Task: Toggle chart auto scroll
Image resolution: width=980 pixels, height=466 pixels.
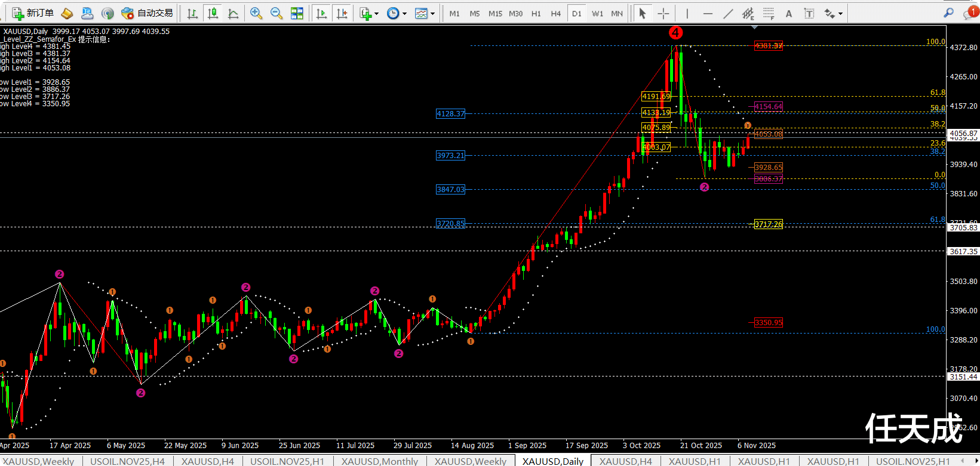Action: click(x=321, y=13)
